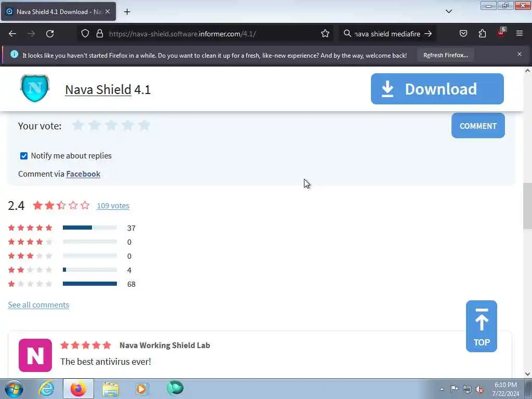This screenshot has width=532, height=399.
Task: Click the address bar URL
Action: pyautogui.click(x=182, y=34)
